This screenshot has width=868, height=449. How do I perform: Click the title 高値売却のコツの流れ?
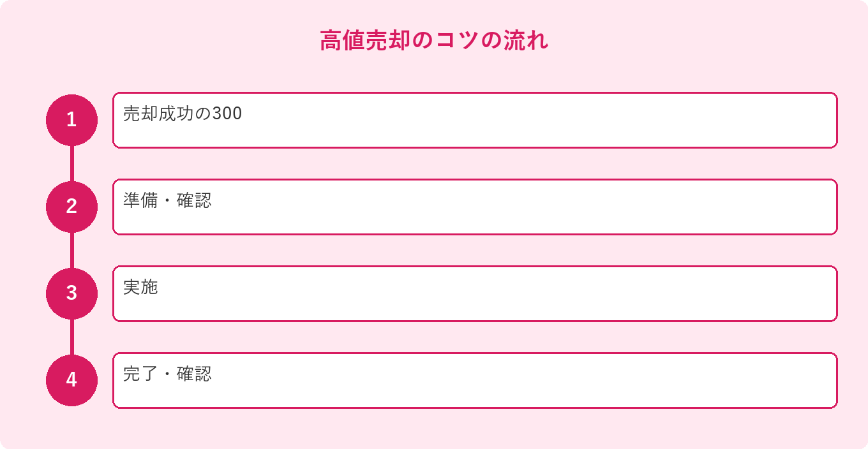pos(434,41)
